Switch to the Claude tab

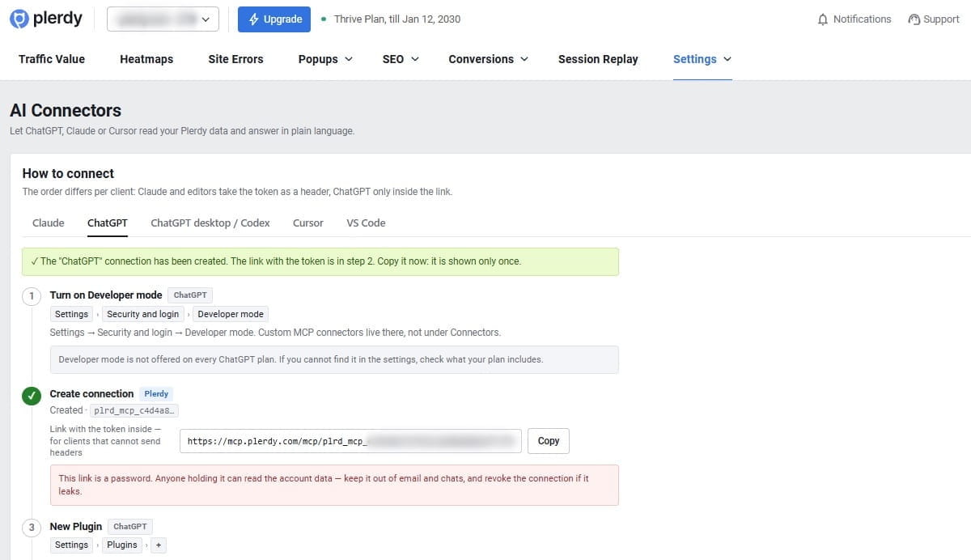tap(49, 223)
